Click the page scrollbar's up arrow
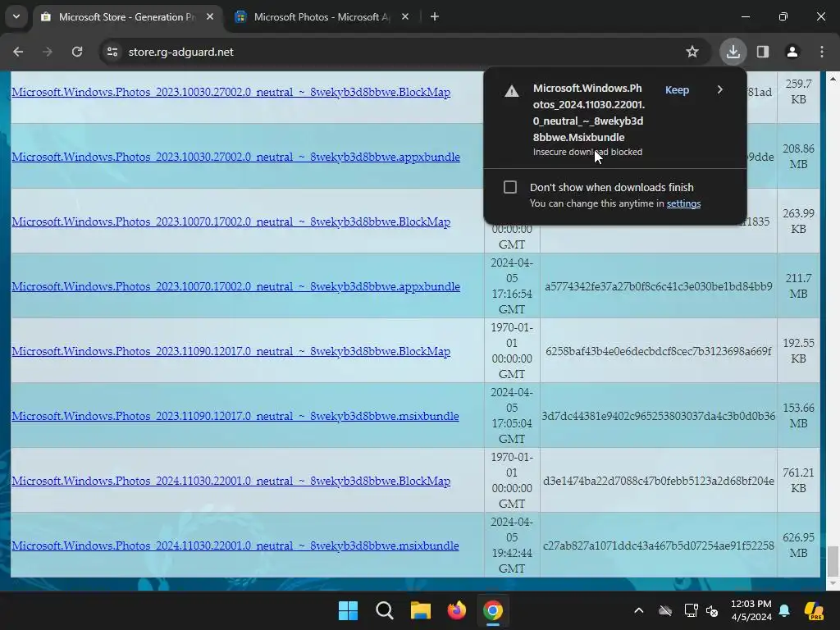The height and width of the screenshot is (630, 840). [x=833, y=79]
